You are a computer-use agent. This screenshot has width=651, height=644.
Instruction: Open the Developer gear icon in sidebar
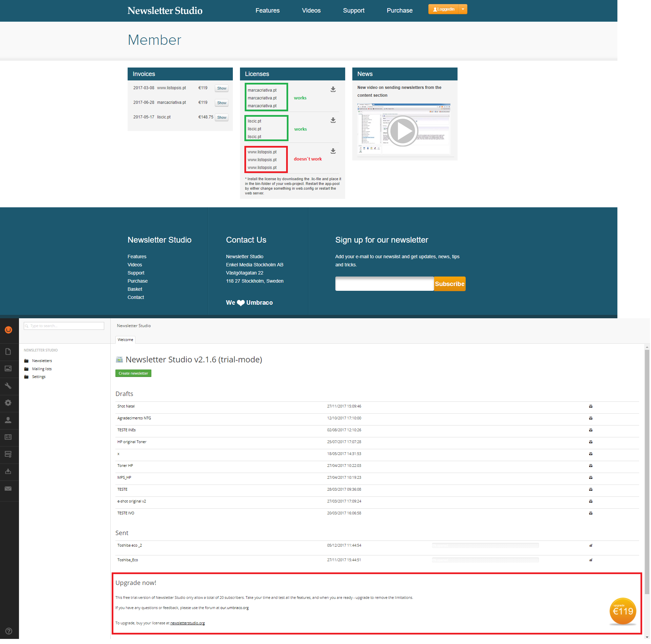(x=8, y=403)
